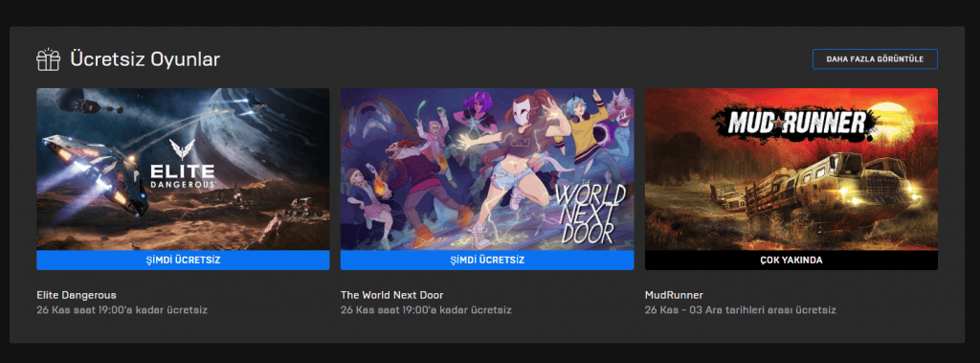Click ŞİMDİ ÜCRETSİZ banner under The World Next Door
Screen dimensions: 980x363
[x=487, y=261]
